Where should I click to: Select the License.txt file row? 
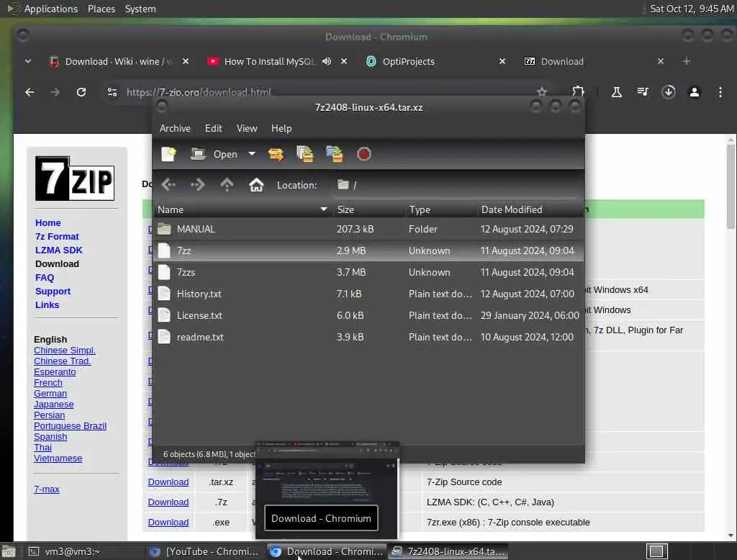[x=368, y=315]
